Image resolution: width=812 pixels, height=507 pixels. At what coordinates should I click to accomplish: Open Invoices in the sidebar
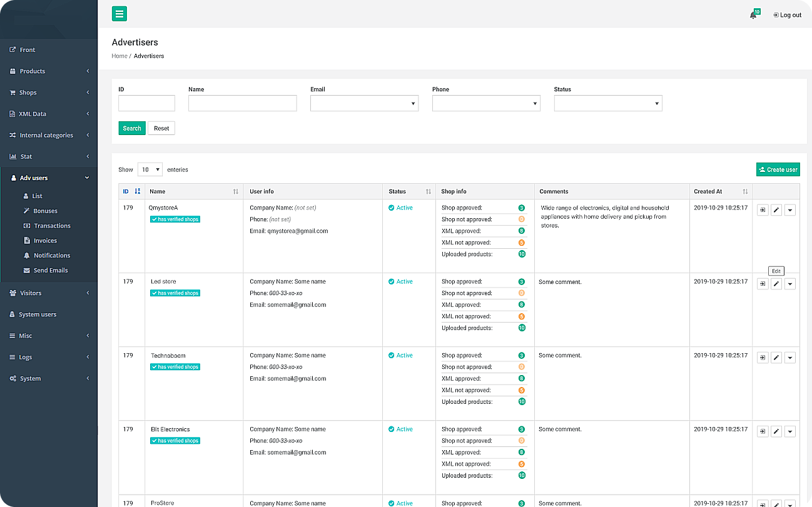(x=45, y=241)
